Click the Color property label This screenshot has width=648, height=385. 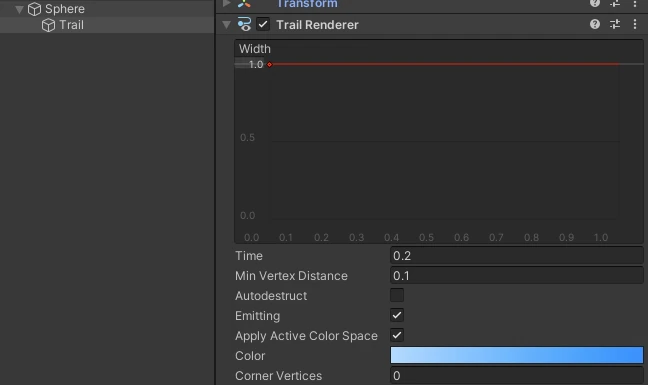[250, 356]
